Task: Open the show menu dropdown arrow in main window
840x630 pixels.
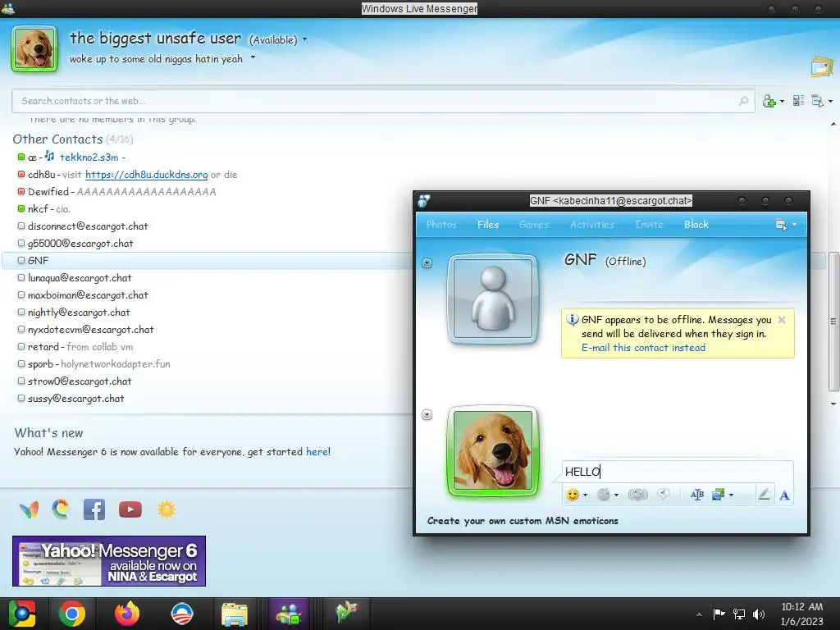Action: (x=830, y=101)
